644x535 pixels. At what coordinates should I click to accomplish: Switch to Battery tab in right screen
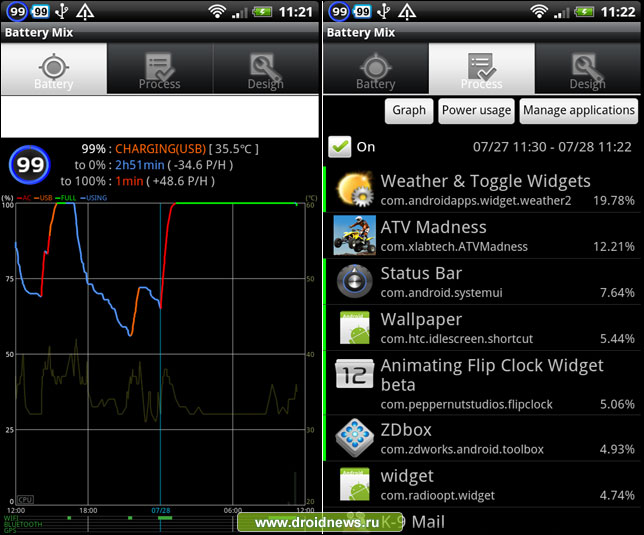pyautogui.click(x=376, y=69)
